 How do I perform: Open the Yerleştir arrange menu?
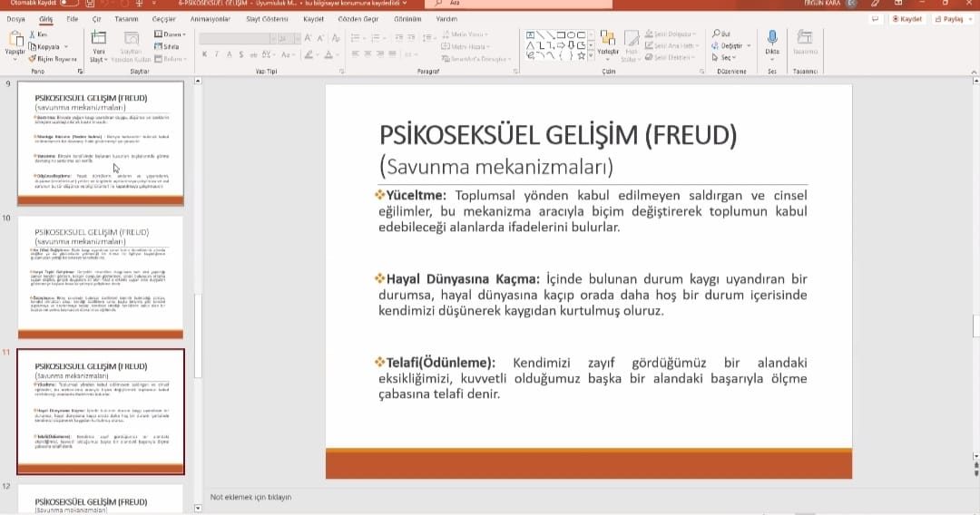point(607,45)
